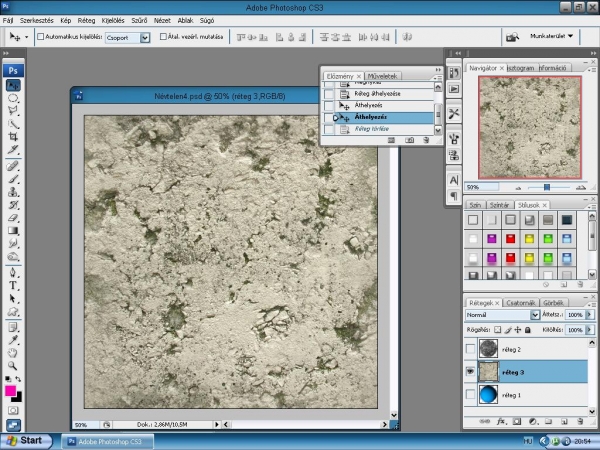
Task: Toggle lock all padlock icon
Action: coord(528,329)
